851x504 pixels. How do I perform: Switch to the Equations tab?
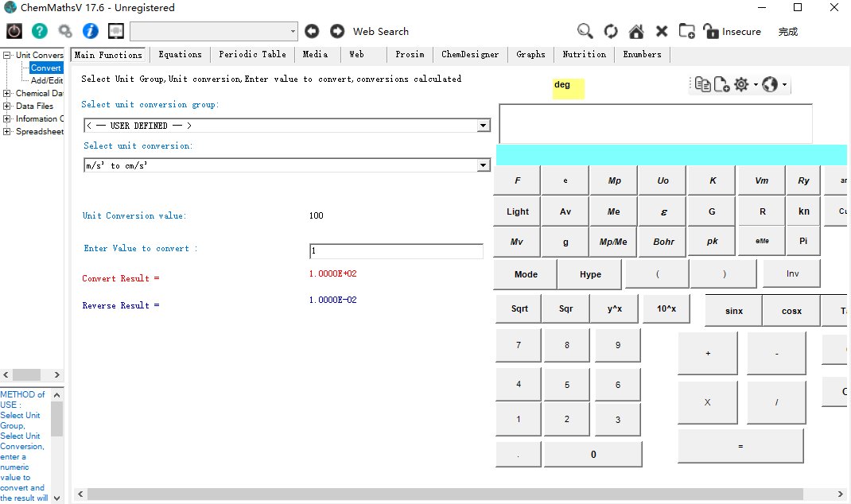[x=181, y=54]
